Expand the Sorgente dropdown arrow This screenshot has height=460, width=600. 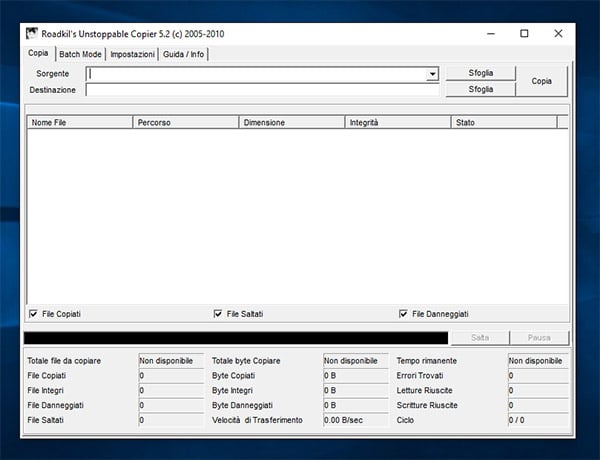click(432, 74)
